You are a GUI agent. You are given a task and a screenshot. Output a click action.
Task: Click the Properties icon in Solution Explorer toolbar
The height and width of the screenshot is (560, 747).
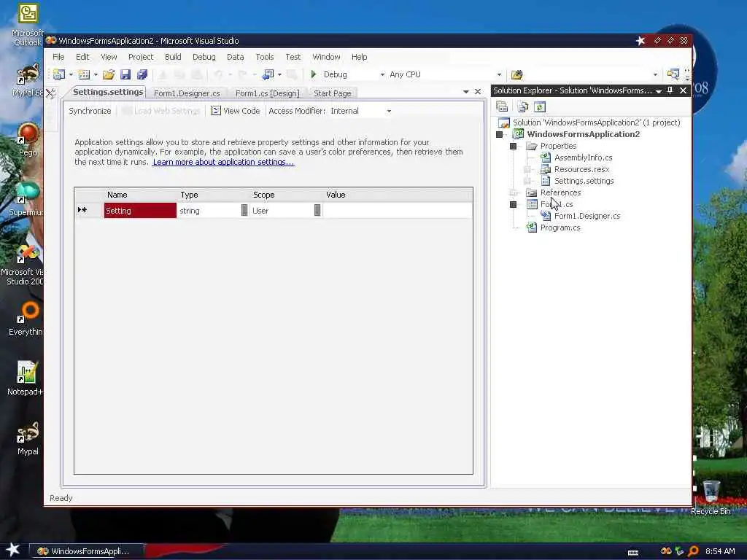[502, 106]
